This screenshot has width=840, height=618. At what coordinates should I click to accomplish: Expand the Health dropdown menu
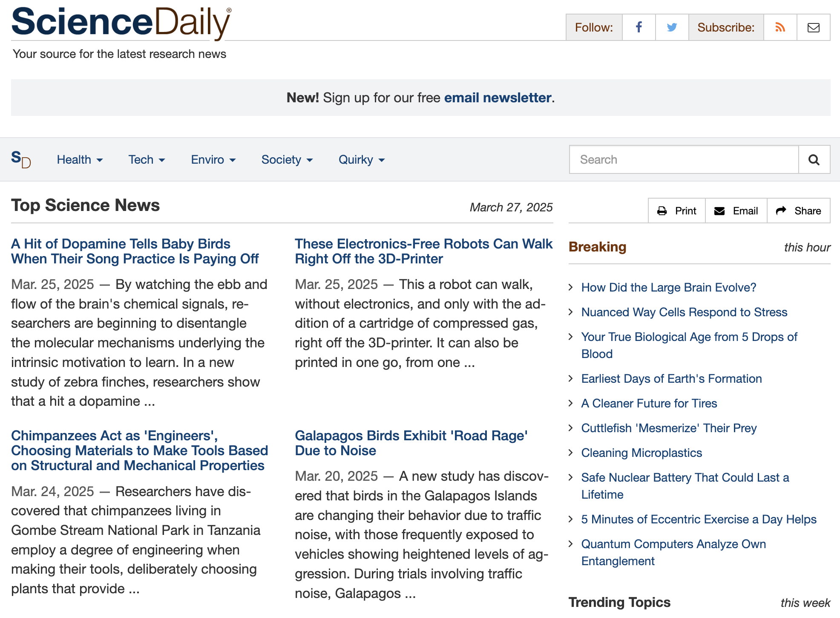80,159
